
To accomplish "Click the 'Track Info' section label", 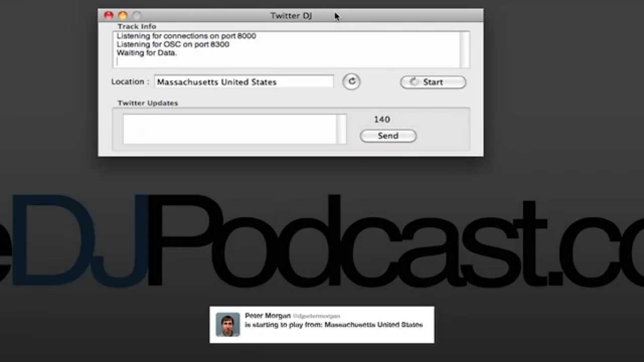I will pos(137,26).
